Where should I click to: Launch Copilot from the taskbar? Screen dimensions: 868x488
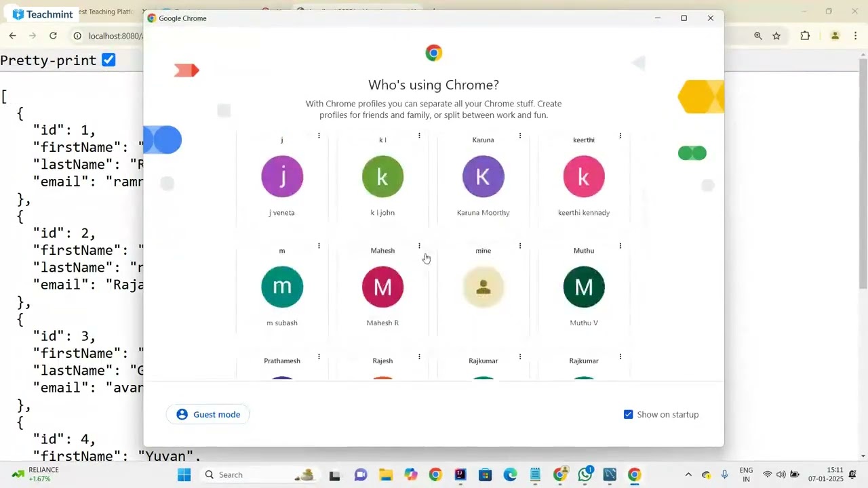pyautogui.click(x=411, y=474)
